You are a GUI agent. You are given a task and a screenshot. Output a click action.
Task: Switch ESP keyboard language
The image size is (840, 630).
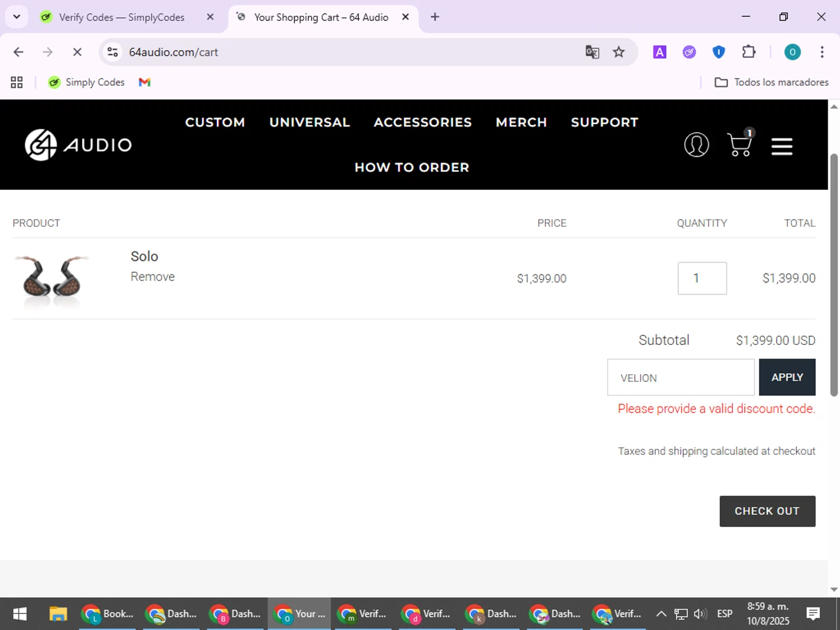pyautogui.click(x=725, y=614)
